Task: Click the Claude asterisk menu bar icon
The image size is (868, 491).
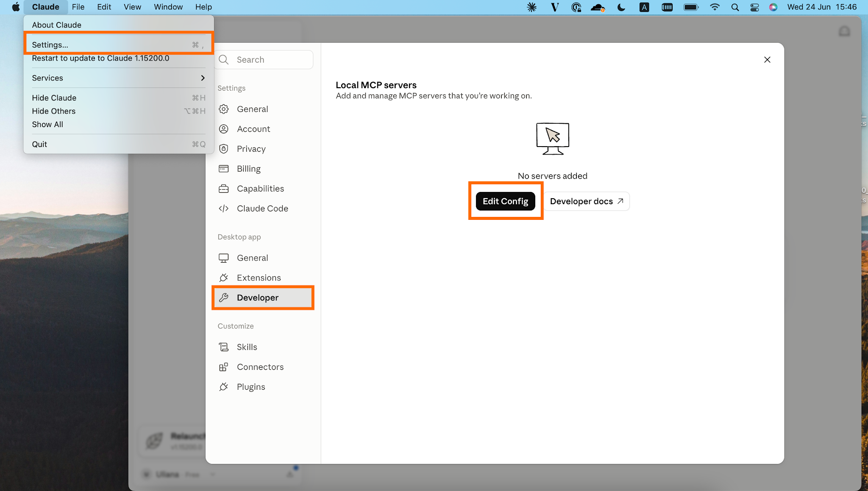Action: [x=531, y=7]
